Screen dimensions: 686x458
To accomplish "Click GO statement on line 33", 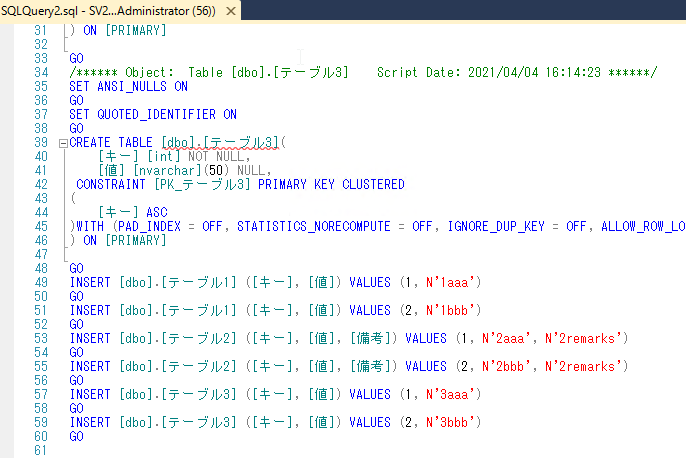I will [76, 58].
